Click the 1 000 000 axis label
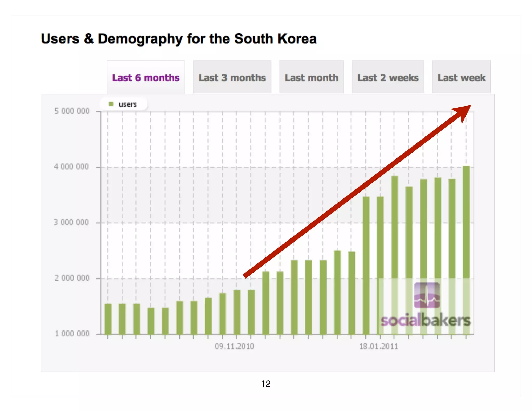Viewport: 532px width, 411px height. (x=72, y=334)
